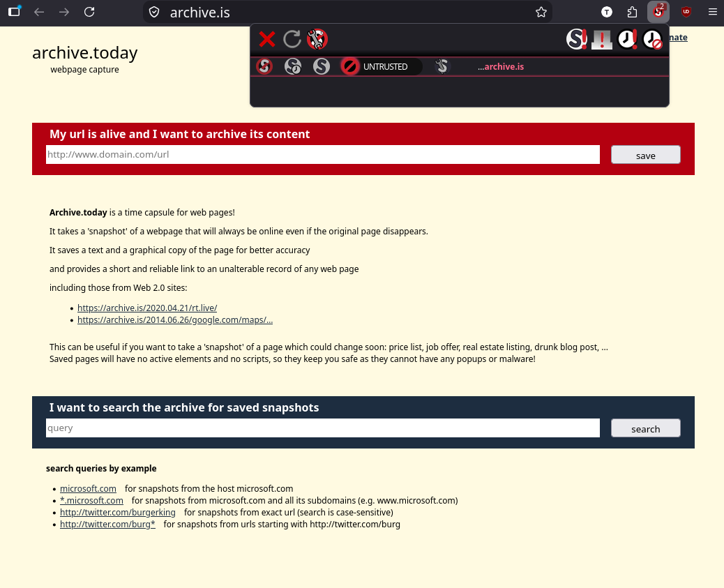Set archive.is to Trusted preset
The image size is (724, 588).
[x=322, y=66]
